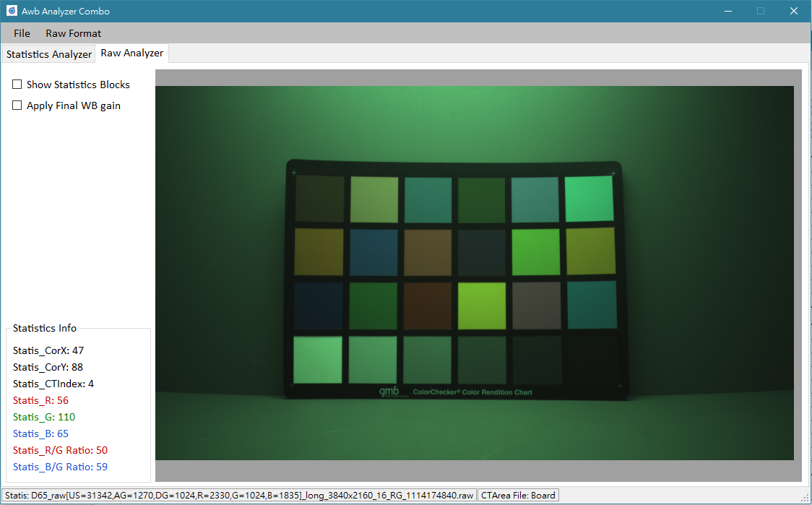
Task: Click the Statis_R/G Ratio value label
Action: pos(60,450)
